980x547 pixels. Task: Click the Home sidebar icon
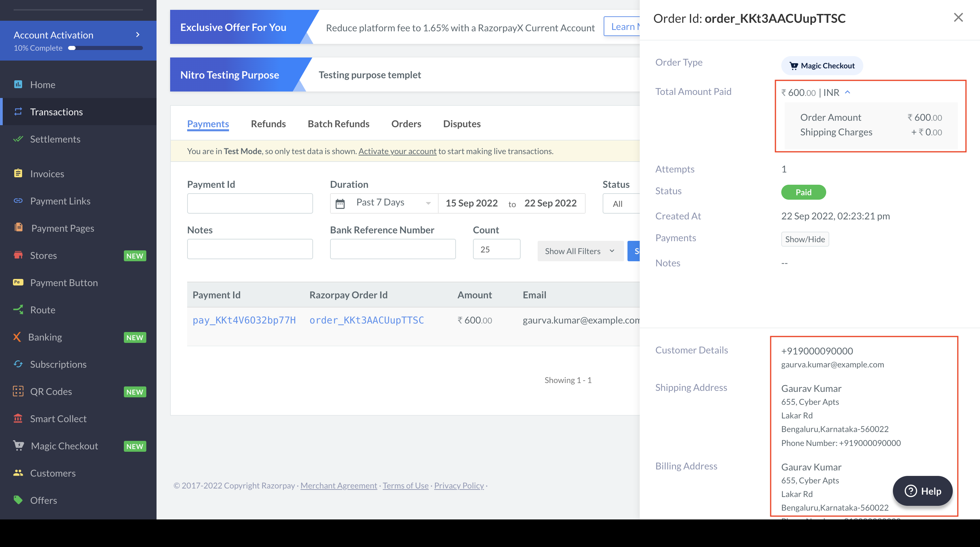click(18, 84)
